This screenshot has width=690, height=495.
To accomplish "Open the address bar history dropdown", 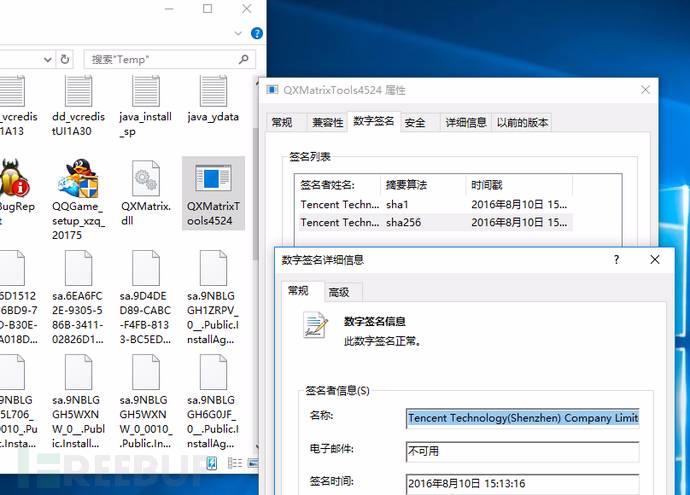I will tap(48, 59).
